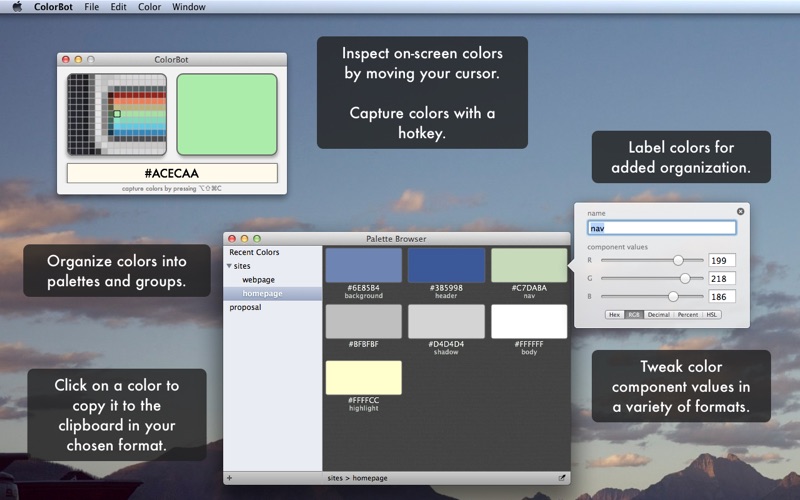
Task: Switch format to Hex
Action: 614,315
